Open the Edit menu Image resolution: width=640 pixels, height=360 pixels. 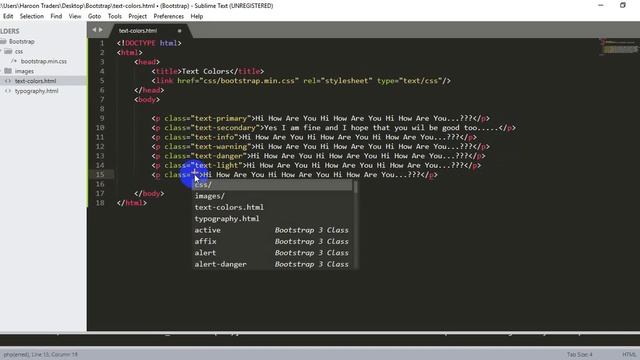pyautogui.click(x=8, y=16)
